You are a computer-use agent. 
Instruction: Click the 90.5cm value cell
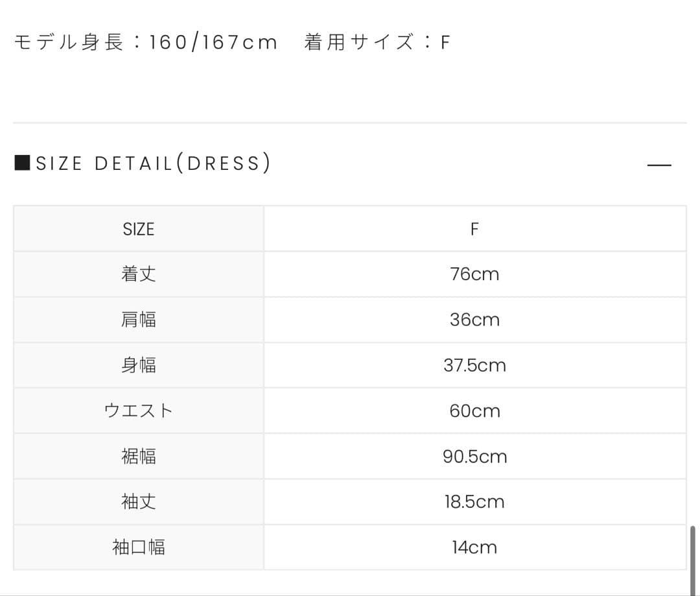click(x=474, y=457)
